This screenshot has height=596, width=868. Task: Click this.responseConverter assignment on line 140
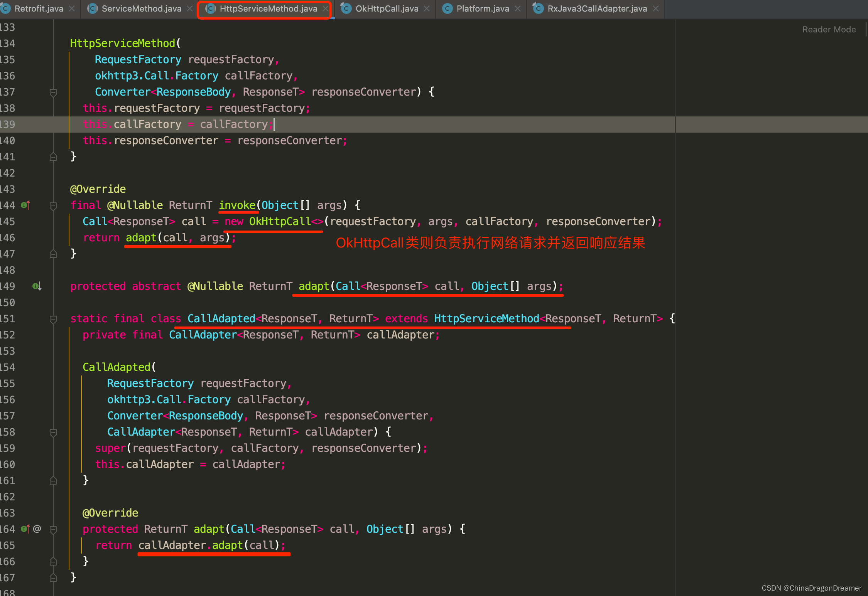[x=215, y=140]
